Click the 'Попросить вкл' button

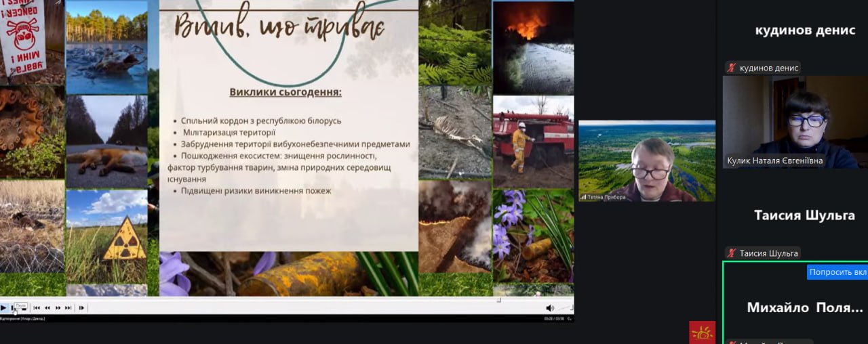click(837, 272)
